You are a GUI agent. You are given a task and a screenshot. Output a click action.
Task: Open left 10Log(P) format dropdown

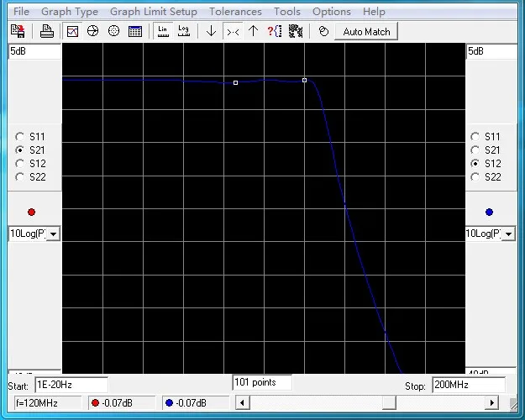[x=54, y=234]
